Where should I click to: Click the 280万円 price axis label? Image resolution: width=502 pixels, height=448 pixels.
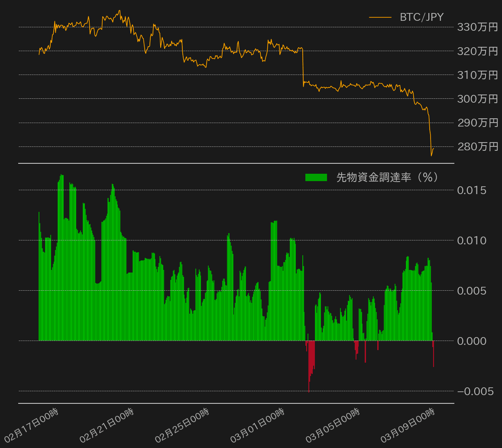tap(477, 147)
